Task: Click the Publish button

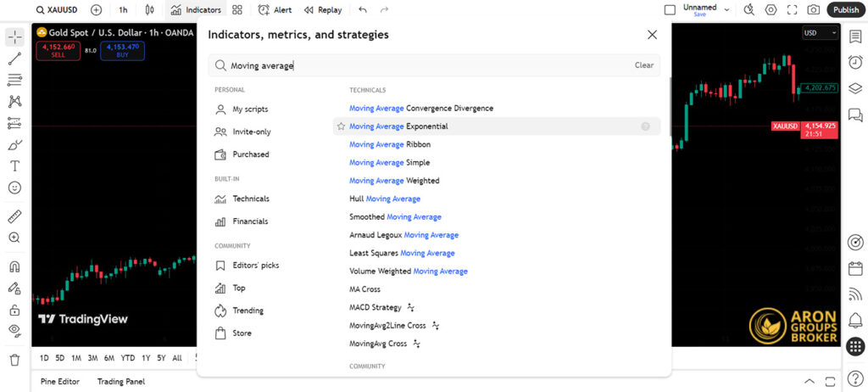Action: (x=845, y=10)
